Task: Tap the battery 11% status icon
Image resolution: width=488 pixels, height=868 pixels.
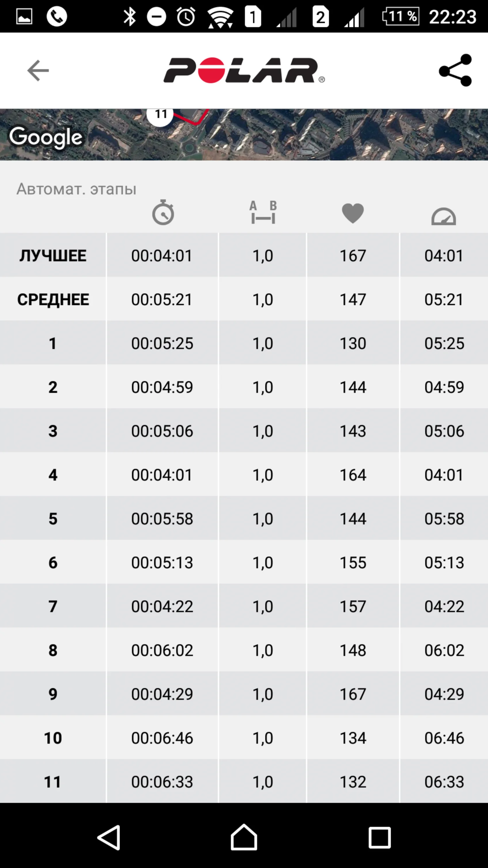Action: point(401,16)
